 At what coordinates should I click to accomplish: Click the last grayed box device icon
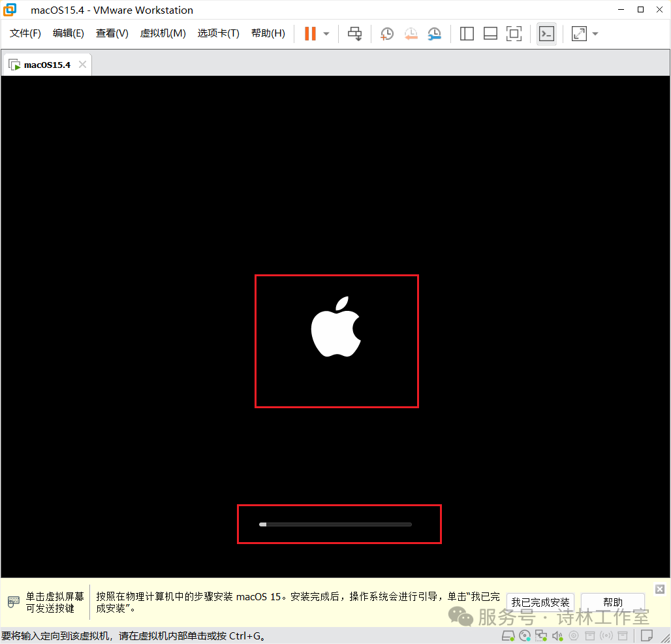(x=623, y=636)
